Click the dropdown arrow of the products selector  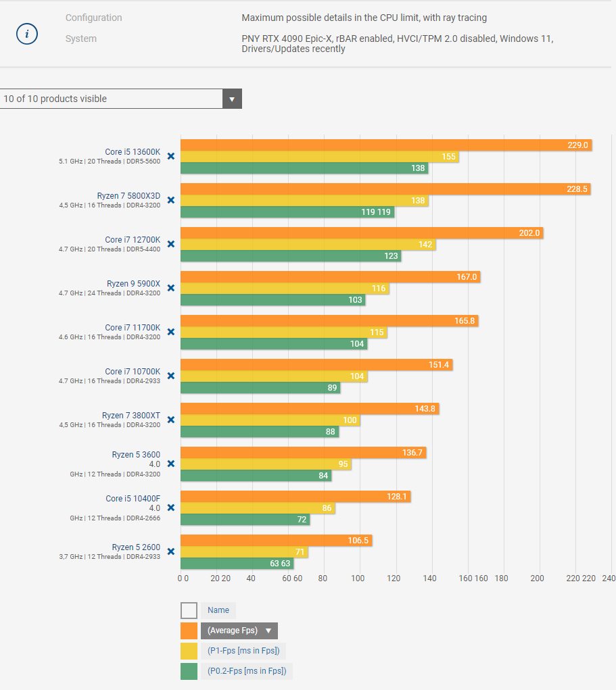232,99
